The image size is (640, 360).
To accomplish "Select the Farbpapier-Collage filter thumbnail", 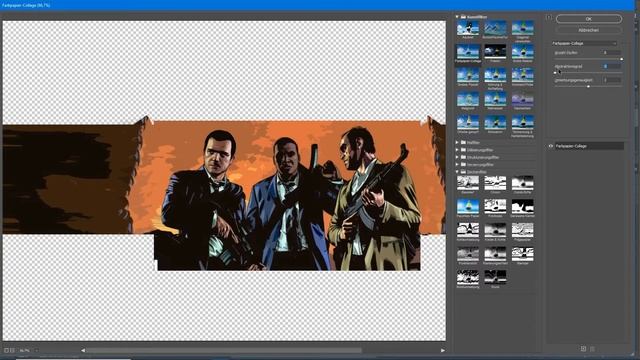I will click(x=468, y=52).
